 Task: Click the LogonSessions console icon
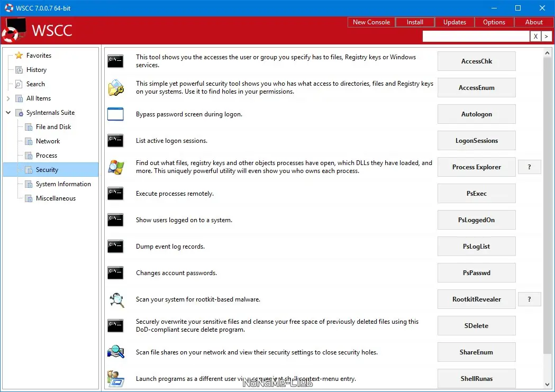tap(115, 140)
